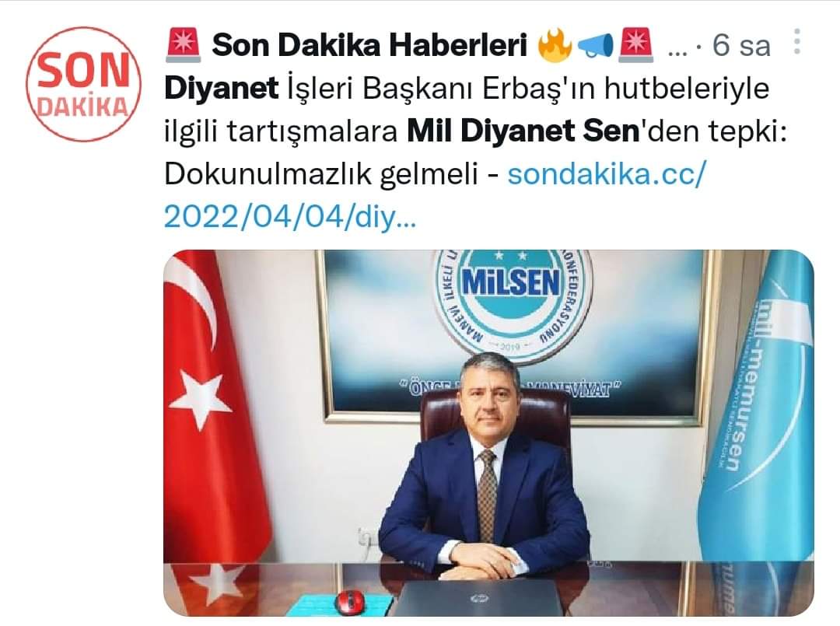Click the red mouse on the desk

348,601
